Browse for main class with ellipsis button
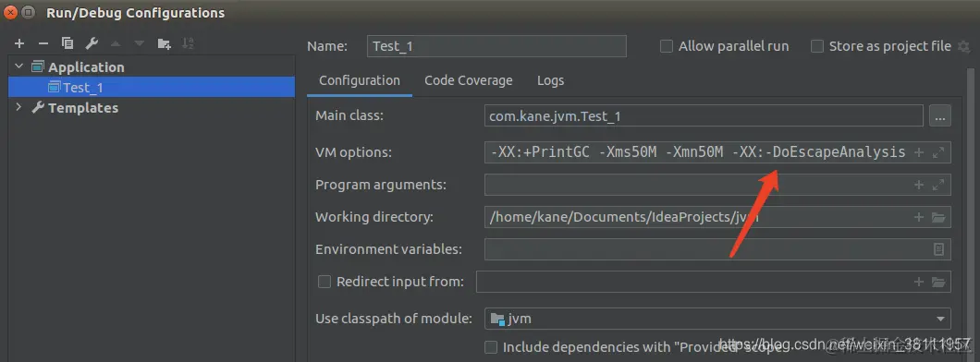This screenshot has height=362, width=980. coord(939,116)
